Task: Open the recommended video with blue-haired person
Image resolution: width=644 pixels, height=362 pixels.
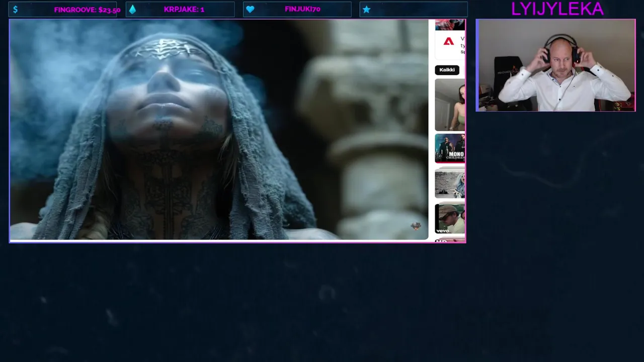Action: click(x=450, y=183)
